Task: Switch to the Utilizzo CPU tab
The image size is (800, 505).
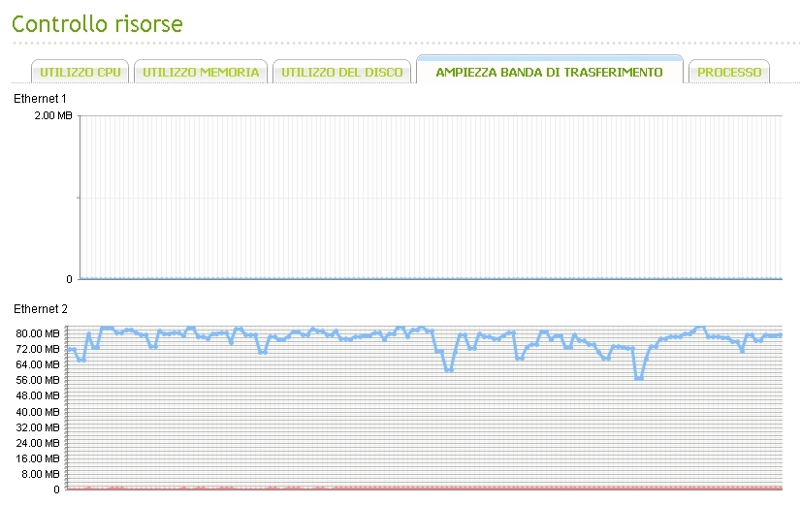Action: coord(80,72)
